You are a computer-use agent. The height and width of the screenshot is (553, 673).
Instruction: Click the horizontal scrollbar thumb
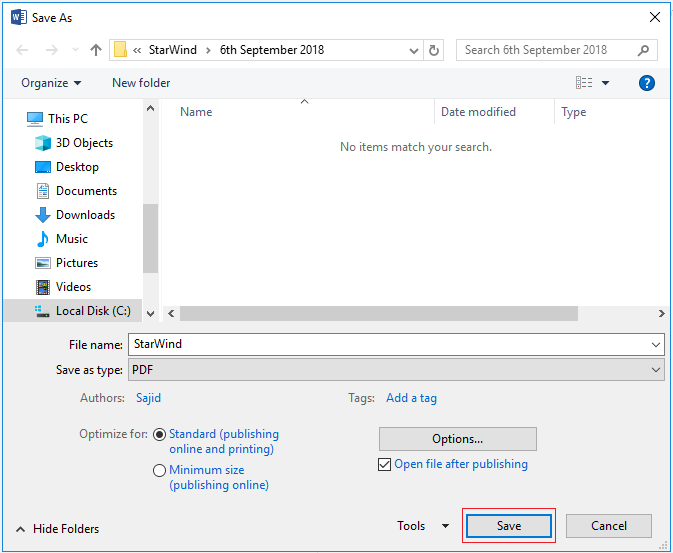pyautogui.click(x=379, y=313)
